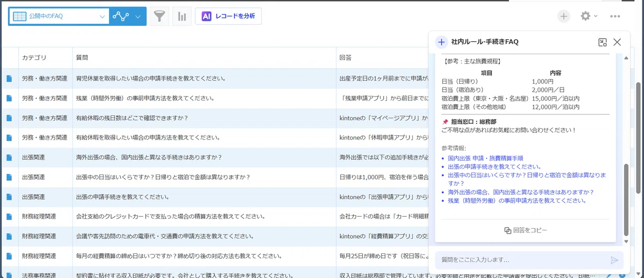Open record detail icon for 海外出張 row
644x278 pixels.
click(9, 157)
